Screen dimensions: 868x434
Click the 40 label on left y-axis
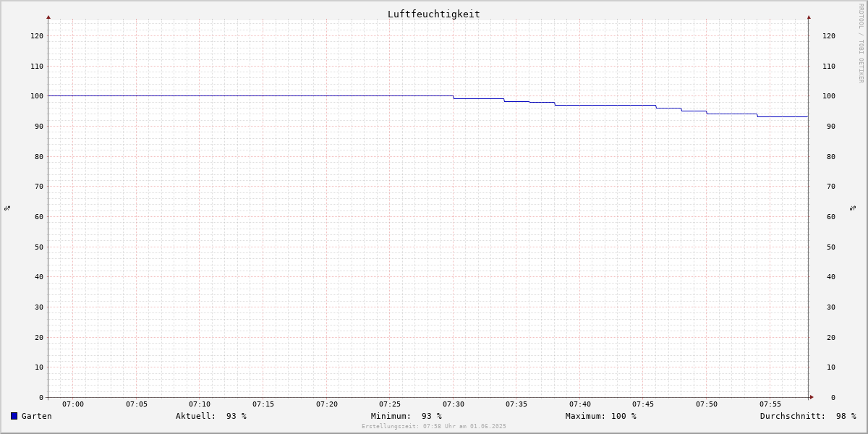[x=39, y=276]
